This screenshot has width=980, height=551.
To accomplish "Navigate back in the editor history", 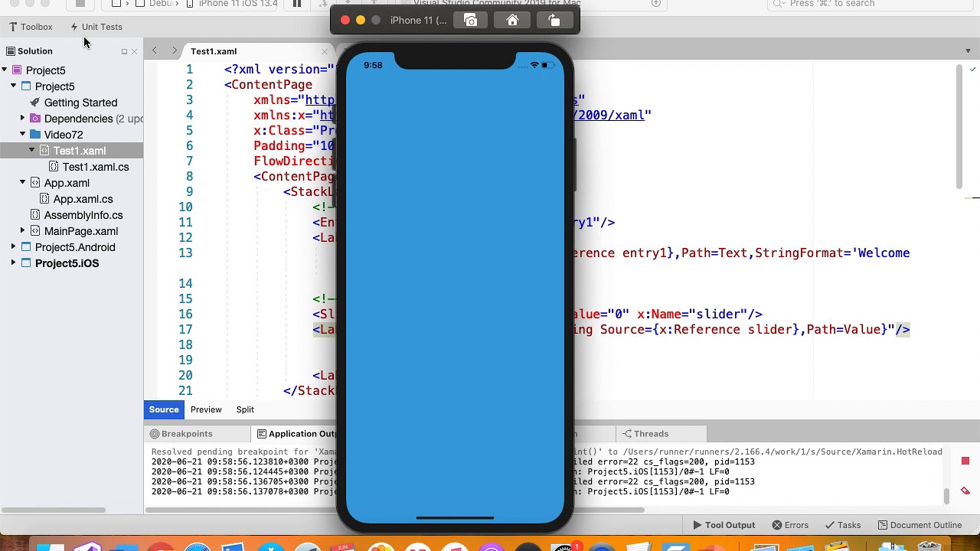I will coord(155,51).
